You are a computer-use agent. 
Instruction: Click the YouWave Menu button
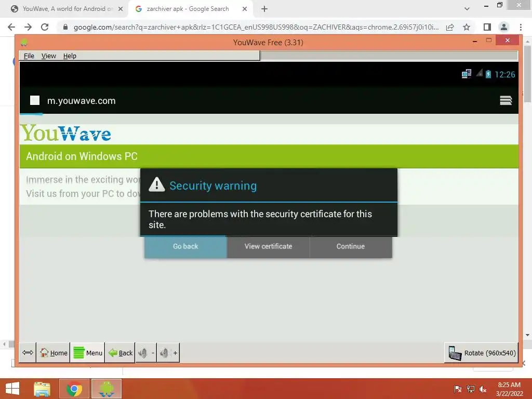[87, 353]
